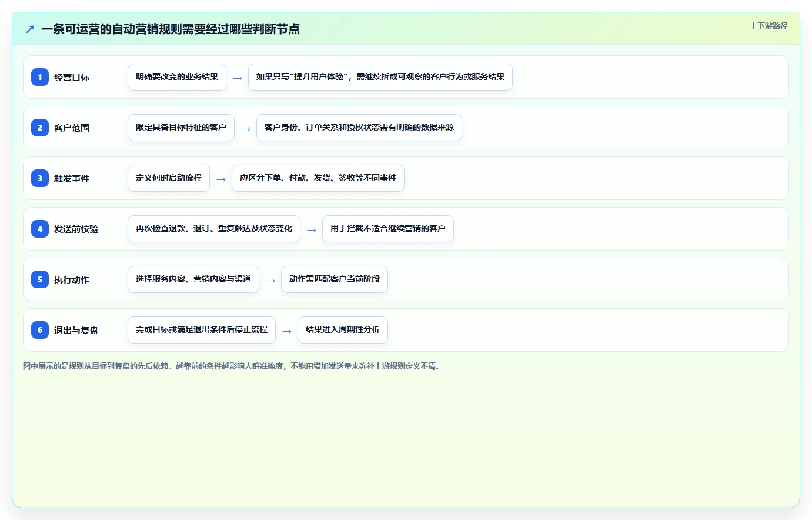Click the 再次检查退款、退订、重复触达及状态变化 box

pos(214,229)
